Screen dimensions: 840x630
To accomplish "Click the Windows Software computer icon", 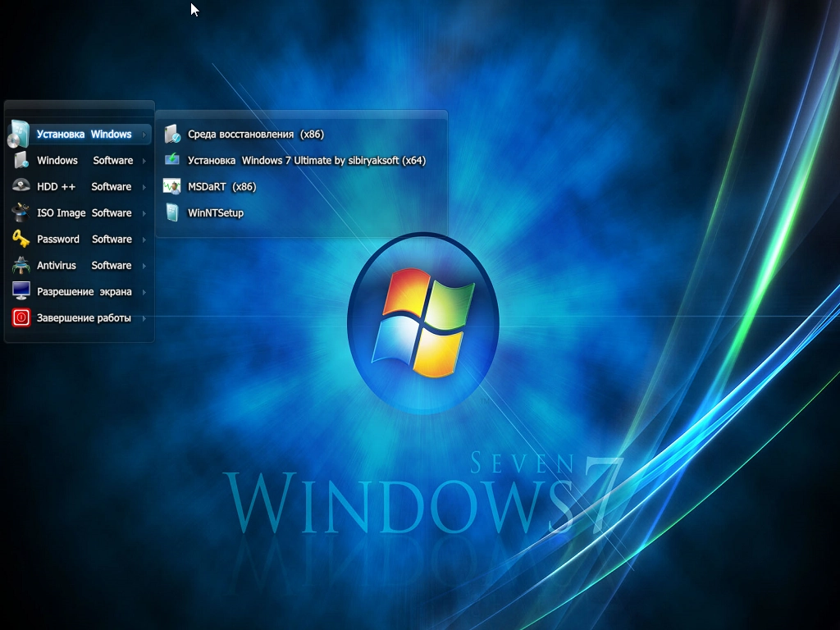I will pos(21,160).
